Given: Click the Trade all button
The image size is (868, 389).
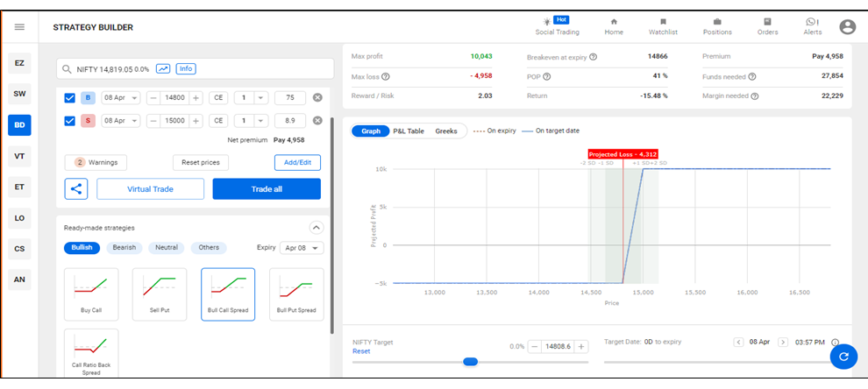Looking at the screenshot, I should (x=267, y=189).
